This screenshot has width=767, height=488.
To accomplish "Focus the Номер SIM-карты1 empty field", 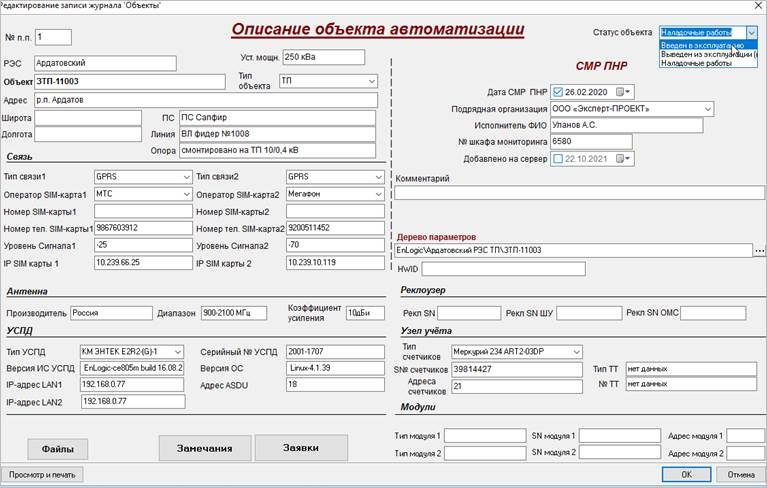I will coord(143,211).
